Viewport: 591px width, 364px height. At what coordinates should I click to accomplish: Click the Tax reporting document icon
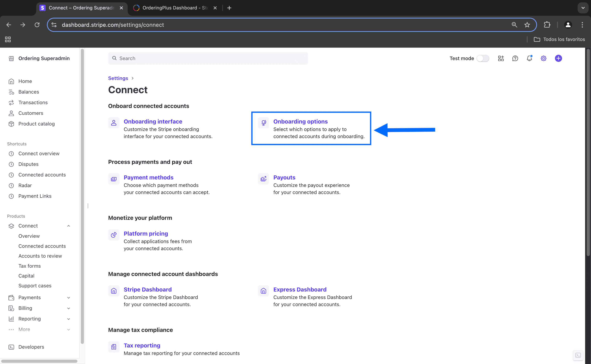[114, 347]
